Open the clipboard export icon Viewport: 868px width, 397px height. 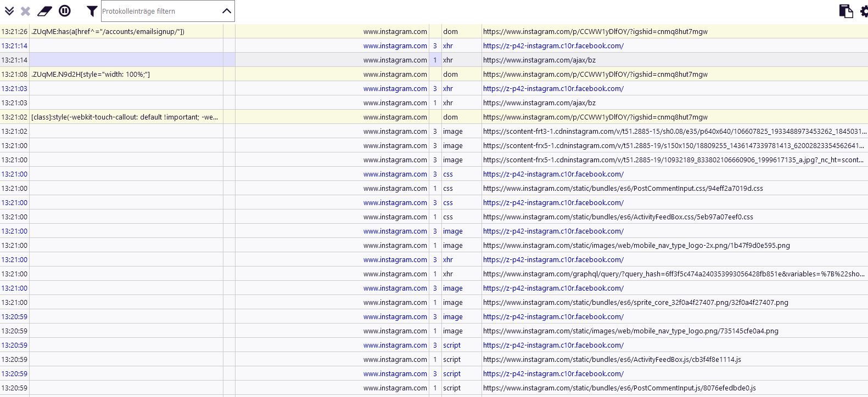845,11
